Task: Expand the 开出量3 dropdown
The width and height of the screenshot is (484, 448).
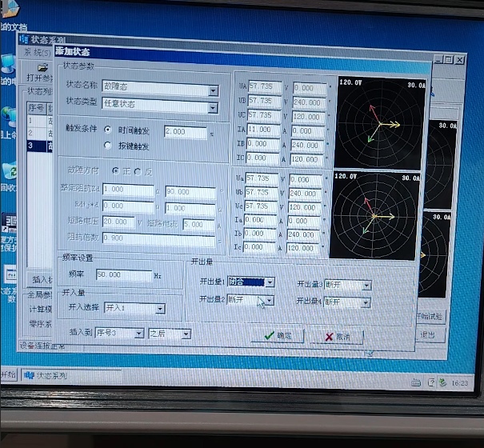Action: click(x=366, y=285)
